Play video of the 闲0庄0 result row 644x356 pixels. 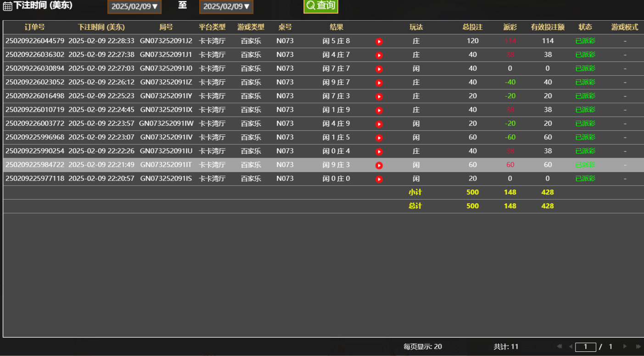(379, 178)
